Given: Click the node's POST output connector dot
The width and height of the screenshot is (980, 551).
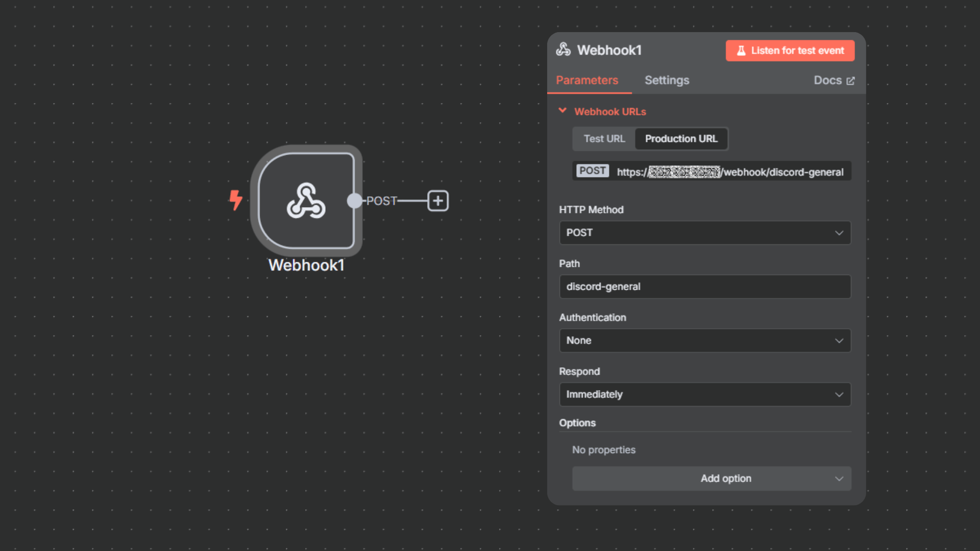Looking at the screenshot, I should (x=354, y=201).
